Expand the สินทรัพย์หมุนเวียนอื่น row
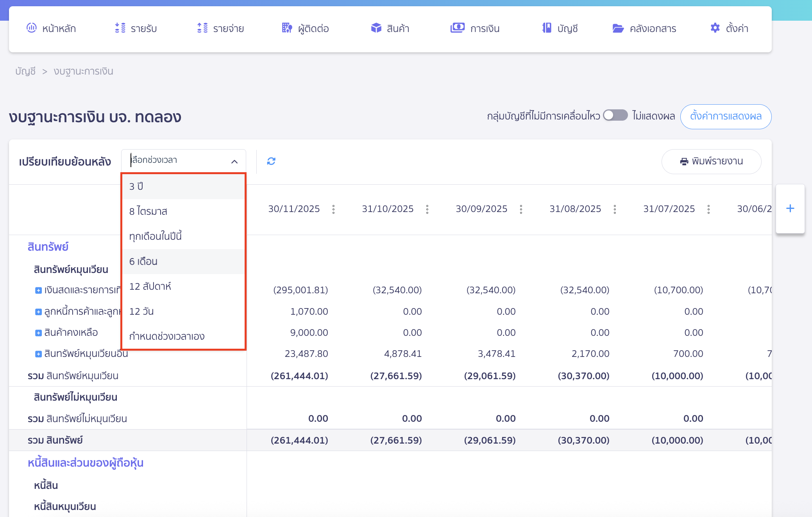Screen dimensions: 812x517 pos(38,354)
